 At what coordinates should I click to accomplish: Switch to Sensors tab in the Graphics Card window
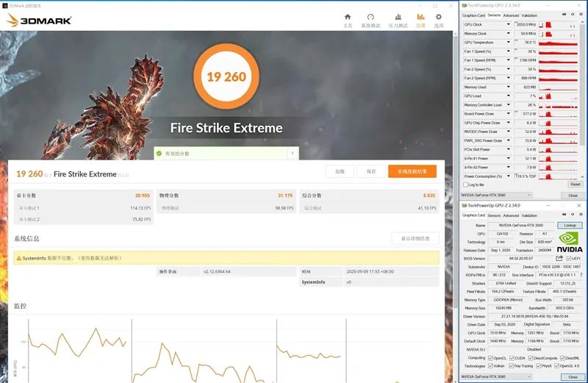click(x=494, y=215)
